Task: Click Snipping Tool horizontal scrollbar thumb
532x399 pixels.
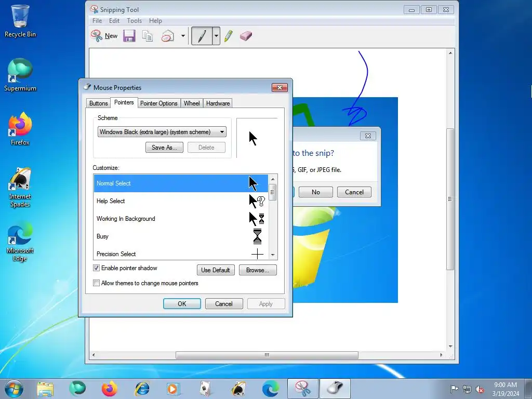Action: click(x=267, y=355)
